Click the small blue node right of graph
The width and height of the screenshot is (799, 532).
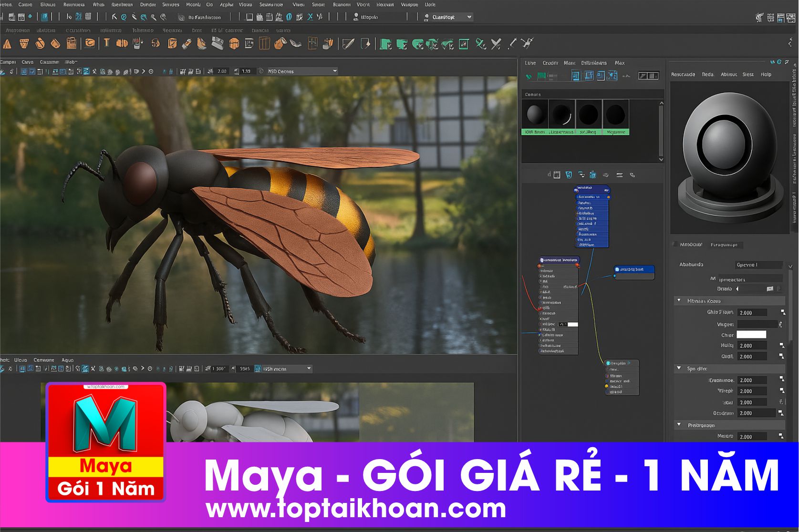[x=634, y=272]
